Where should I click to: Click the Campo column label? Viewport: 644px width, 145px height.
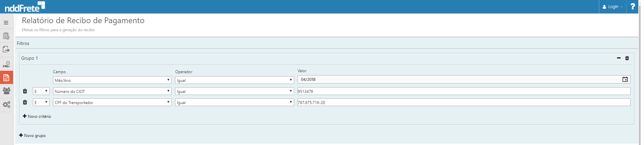(59, 72)
